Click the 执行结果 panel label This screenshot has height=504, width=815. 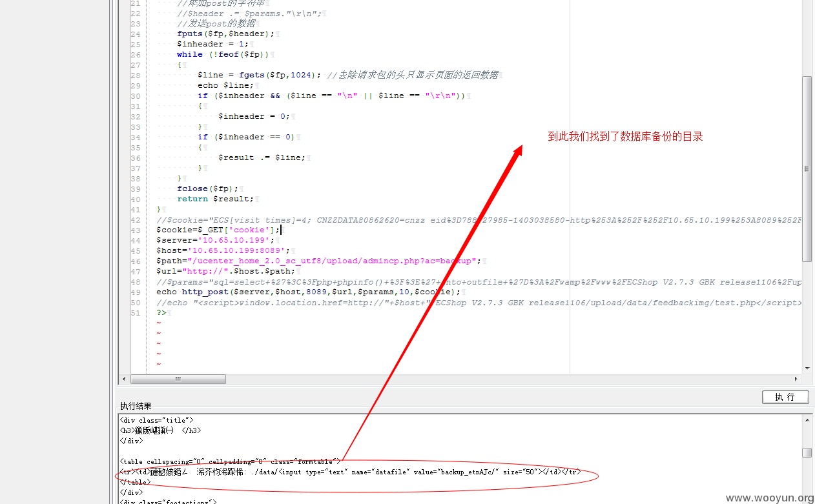click(x=136, y=406)
